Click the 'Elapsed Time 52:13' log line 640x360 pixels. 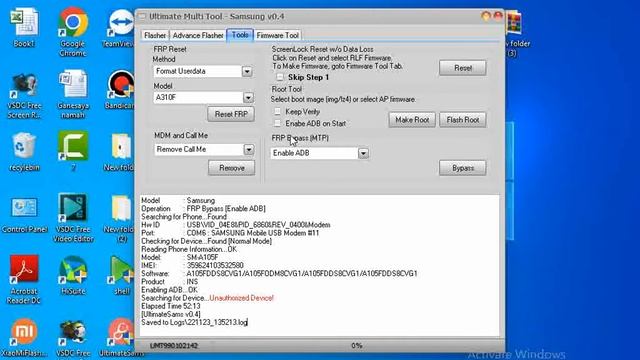(x=171, y=306)
